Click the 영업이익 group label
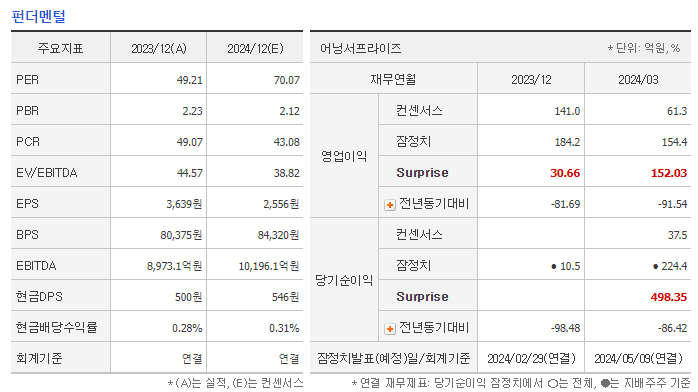698x392 pixels. click(344, 156)
